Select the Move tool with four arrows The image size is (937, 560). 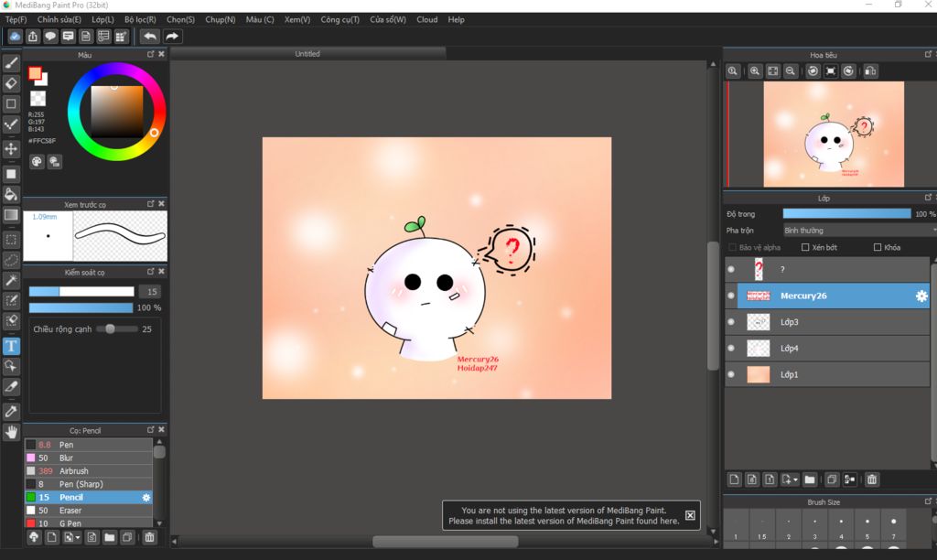click(11, 148)
